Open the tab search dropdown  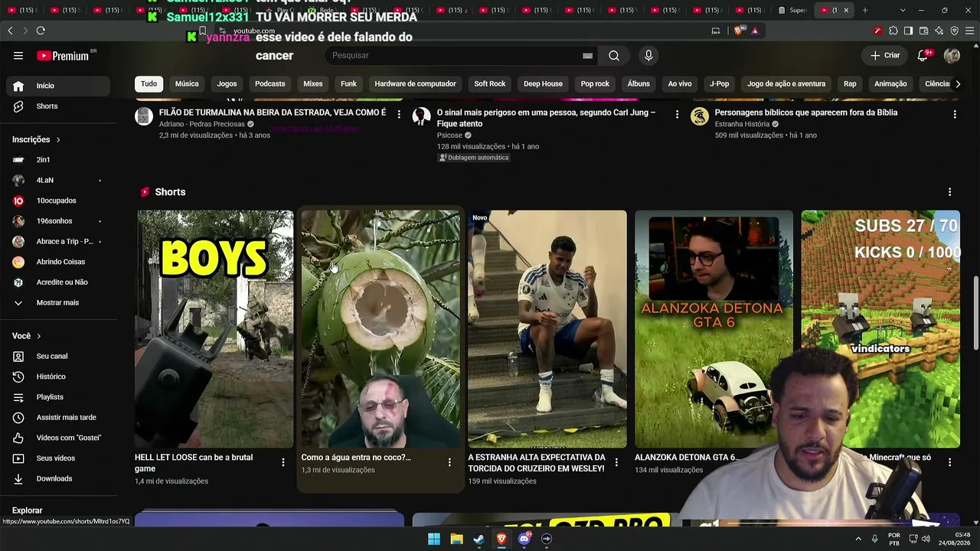pyautogui.click(x=903, y=10)
